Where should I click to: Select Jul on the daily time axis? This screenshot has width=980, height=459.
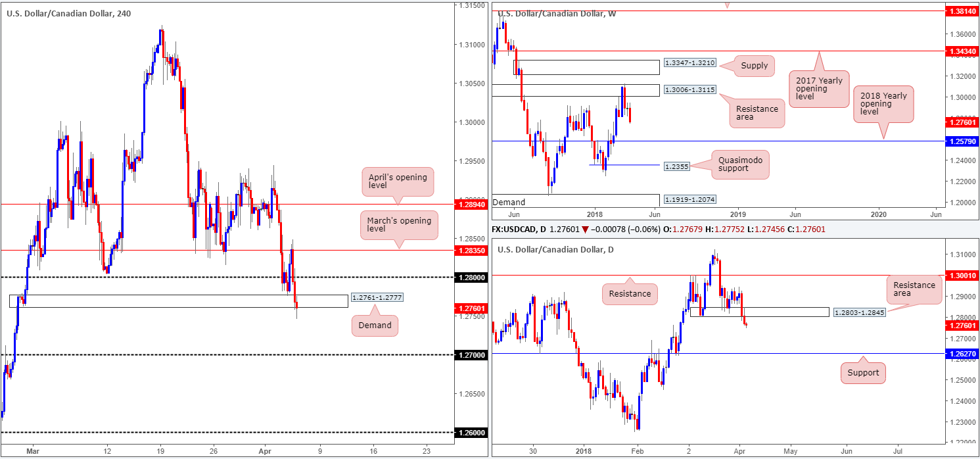(x=897, y=452)
